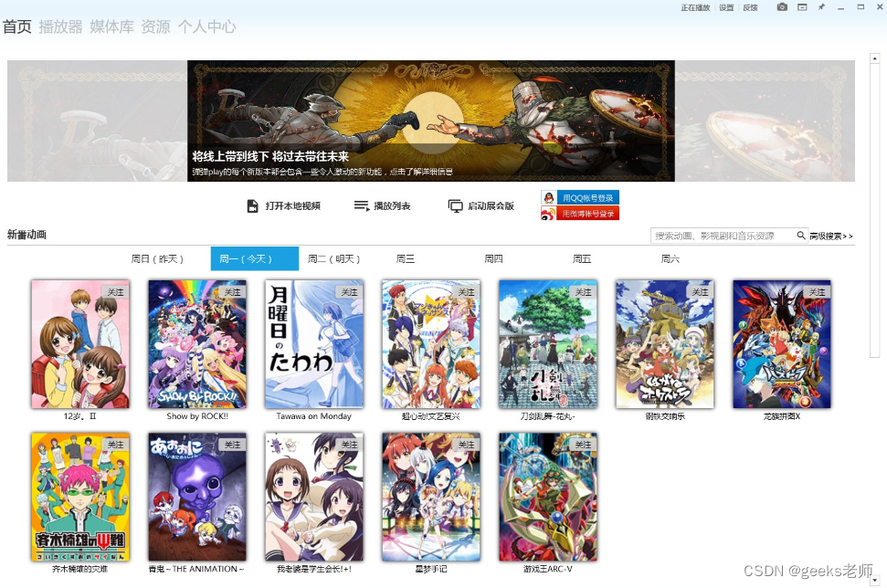This screenshot has height=588, width=887.
Task: Toggle 关注 on the 超心动!文艺复兴 poster
Action: 467,292
